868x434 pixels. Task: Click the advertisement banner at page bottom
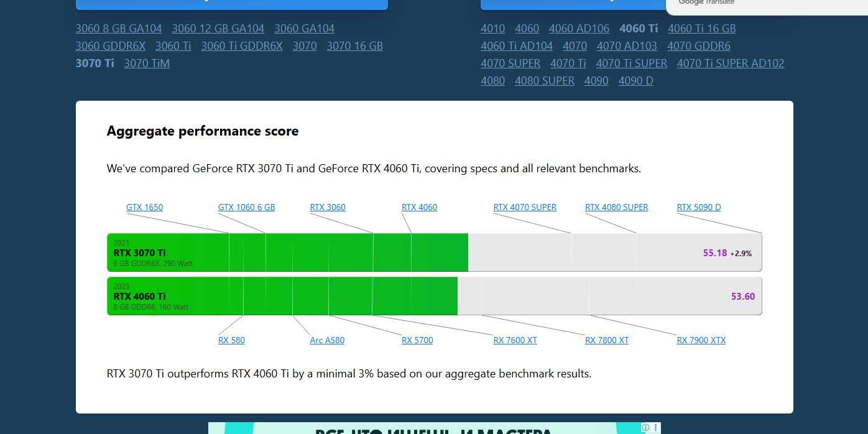click(435, 428)
